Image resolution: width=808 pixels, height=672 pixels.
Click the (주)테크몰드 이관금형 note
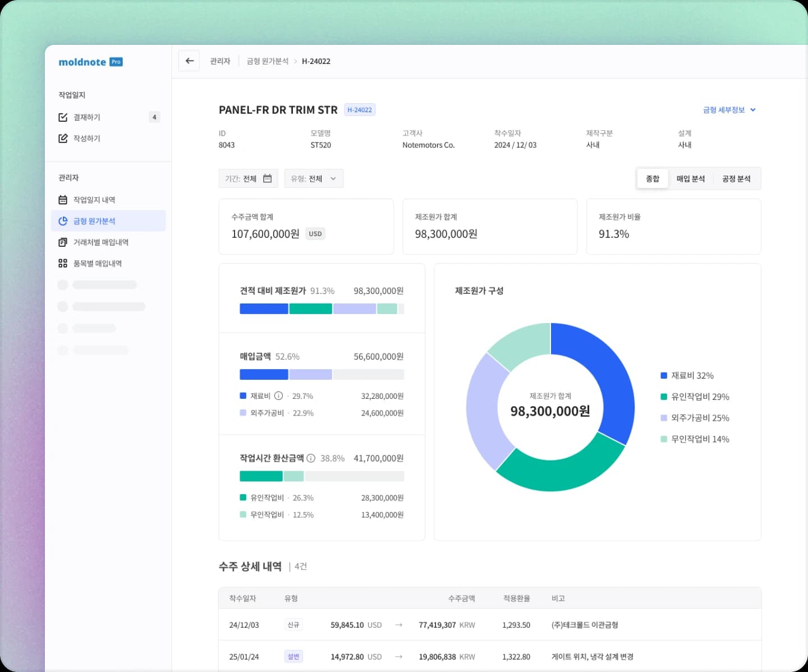coord(585,625)
